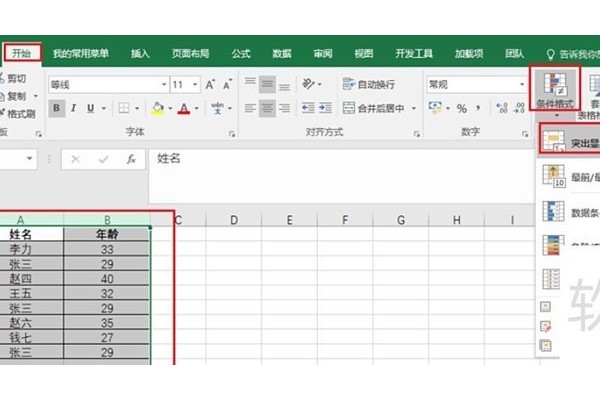Viewport: 600px width, 400px height.
Task: Toggle Italic formatting
Action: click(73, 108)
